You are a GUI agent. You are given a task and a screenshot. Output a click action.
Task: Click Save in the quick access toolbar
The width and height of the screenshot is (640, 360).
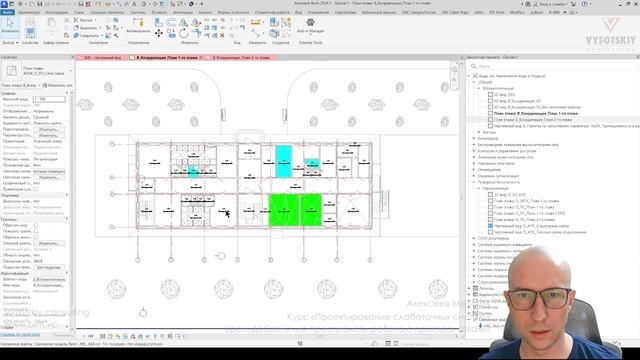point(40,4)
